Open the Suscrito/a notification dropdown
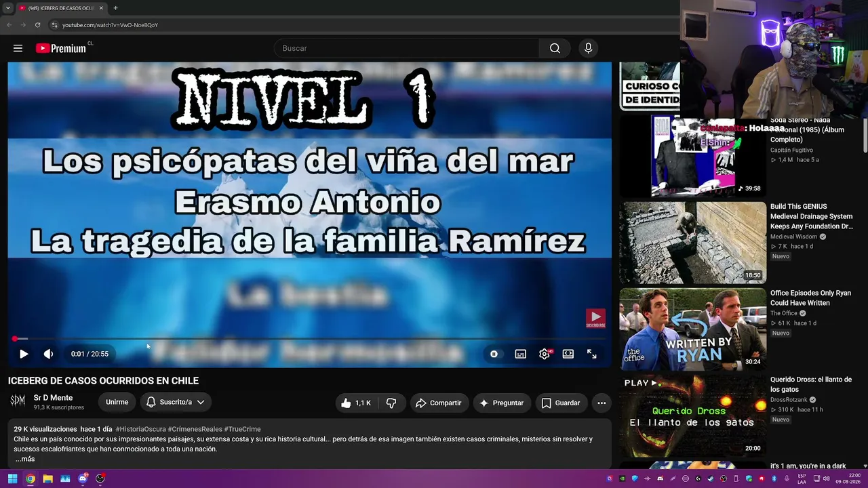Viewport: 868px width, 488px height. pos(175,402)
